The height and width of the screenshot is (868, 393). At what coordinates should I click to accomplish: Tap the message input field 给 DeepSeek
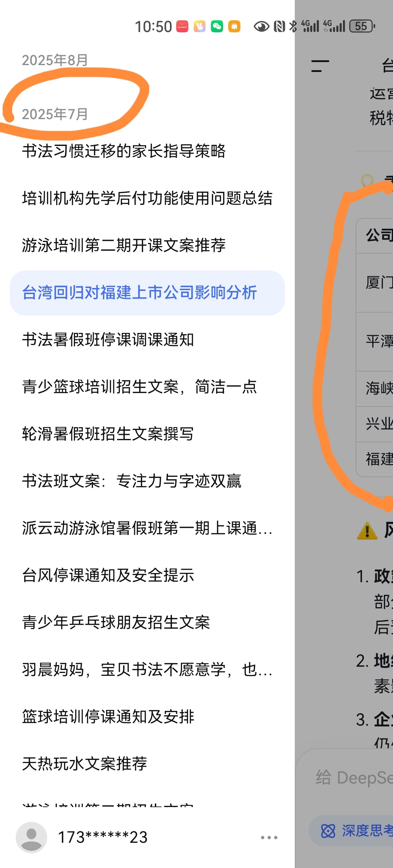point(354,778)
